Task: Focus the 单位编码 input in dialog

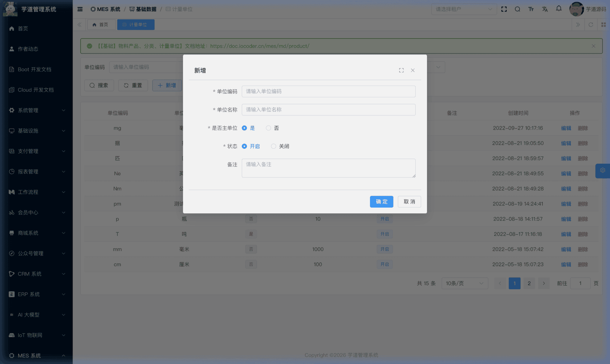Action: point(328,91)
